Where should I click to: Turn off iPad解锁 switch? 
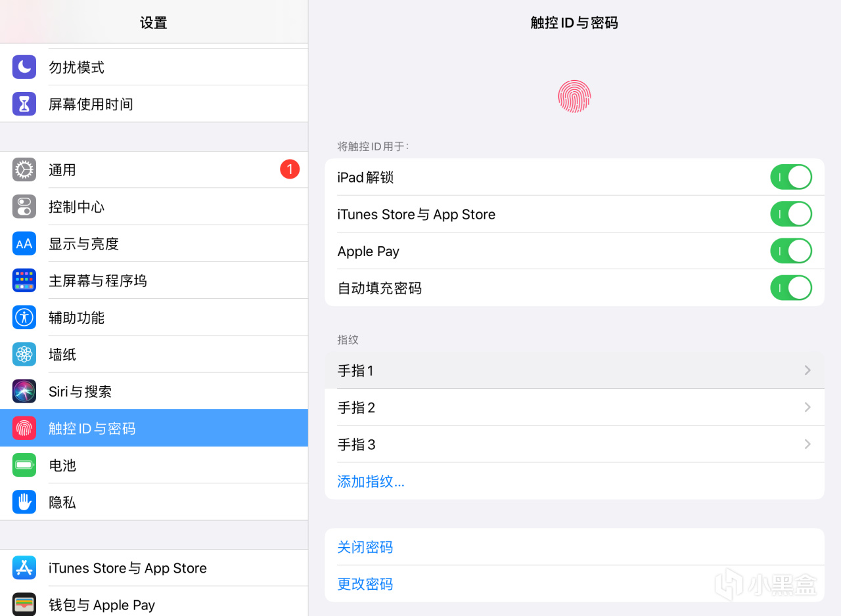(791, 177)
